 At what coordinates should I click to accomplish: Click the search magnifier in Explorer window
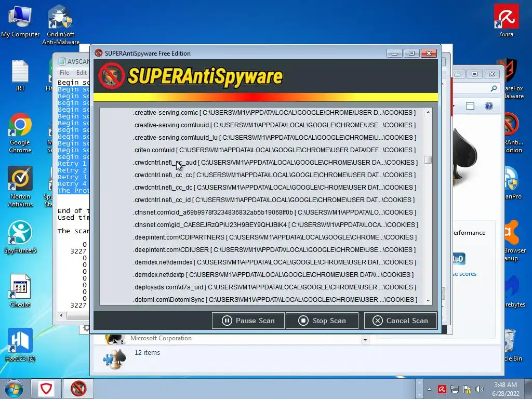(x=494, y=88)
